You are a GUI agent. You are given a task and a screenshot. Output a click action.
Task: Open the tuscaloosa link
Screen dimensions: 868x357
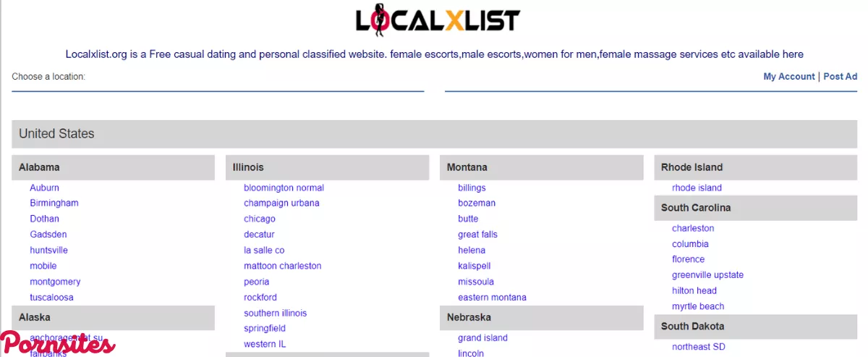tap(51, 298)
